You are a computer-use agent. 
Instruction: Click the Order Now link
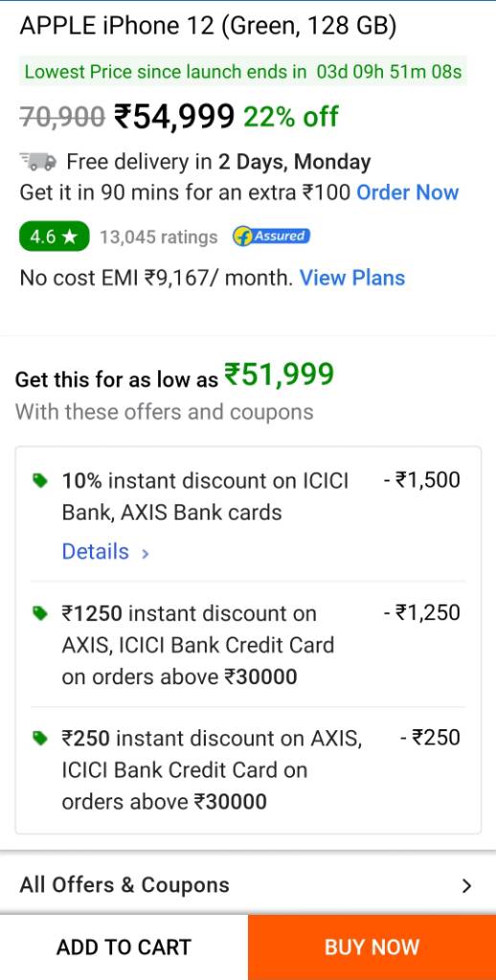click(408, 192)
